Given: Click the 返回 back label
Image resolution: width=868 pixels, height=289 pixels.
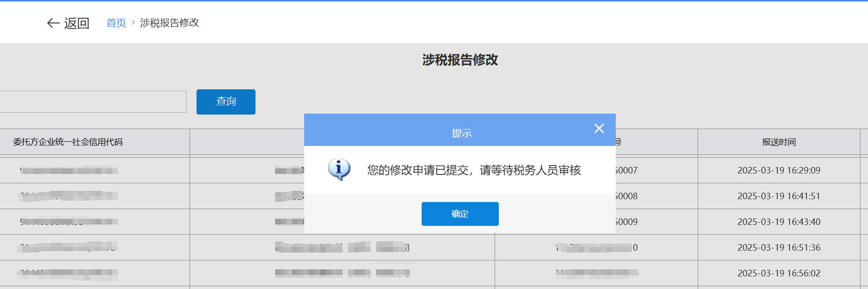Looking at the screenshot, I should [x=77, y=23].
